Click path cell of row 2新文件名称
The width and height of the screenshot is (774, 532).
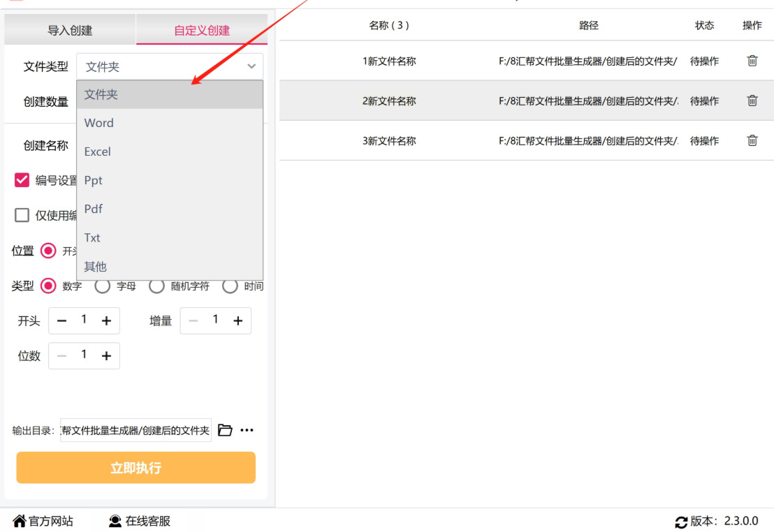(x=588, y=101)
